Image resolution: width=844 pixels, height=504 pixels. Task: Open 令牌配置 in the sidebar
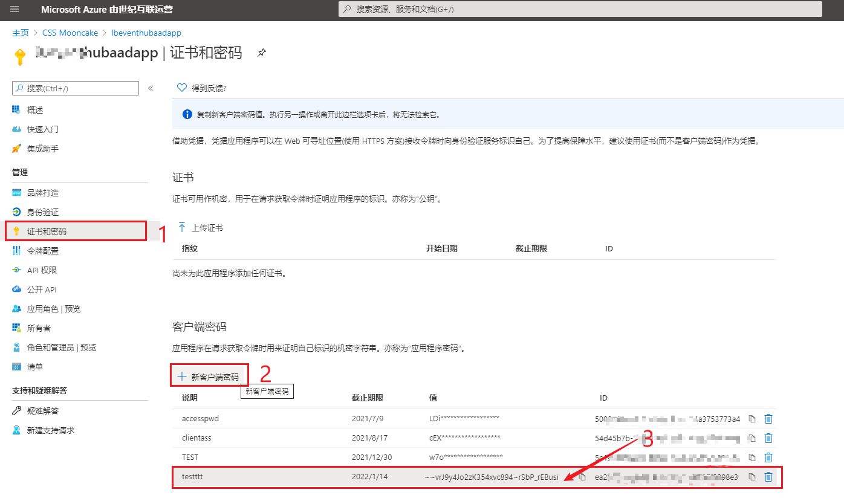pos(43,251)
